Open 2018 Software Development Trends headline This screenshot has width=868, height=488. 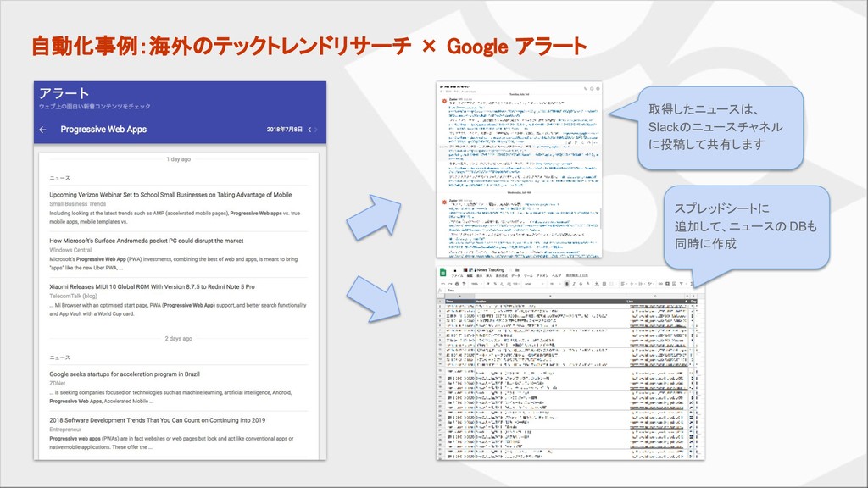(x=157, y=420)
